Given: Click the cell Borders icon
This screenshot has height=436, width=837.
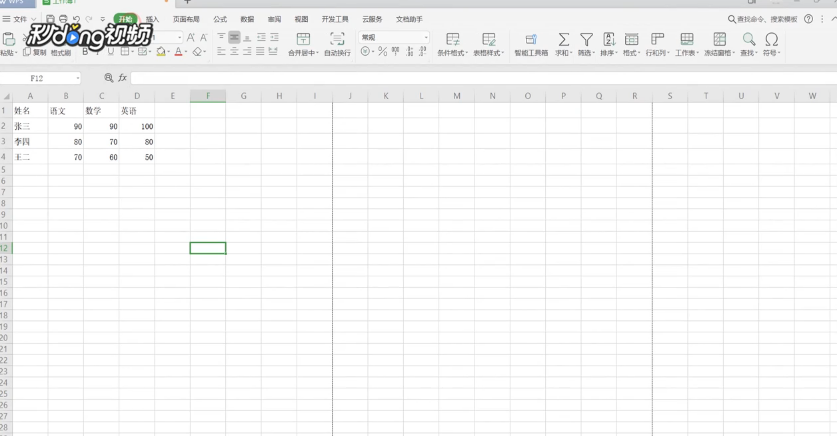Looking at the screenshot, I should 124,52.
